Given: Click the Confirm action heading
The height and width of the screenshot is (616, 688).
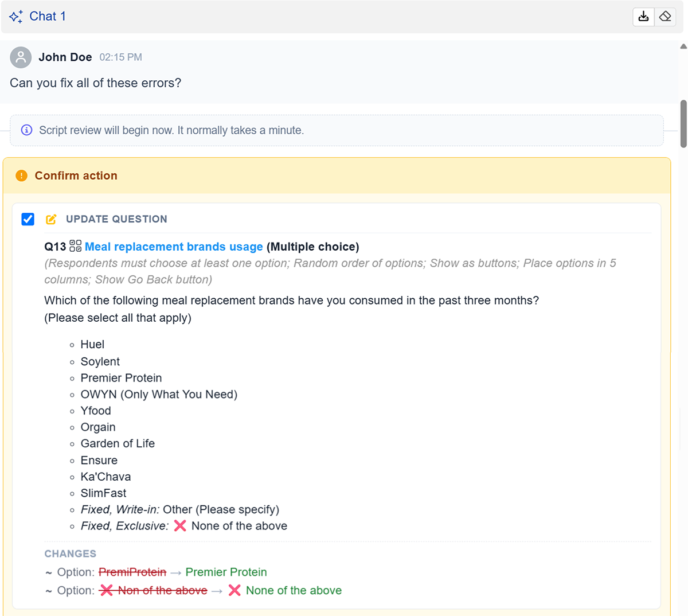Looking at the screenshot, I should click(x=76, y=176).
